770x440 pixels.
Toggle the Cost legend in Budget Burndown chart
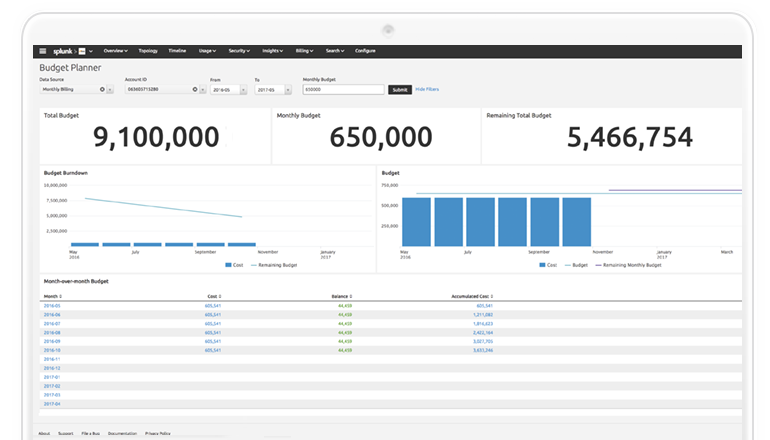(234, 265)
